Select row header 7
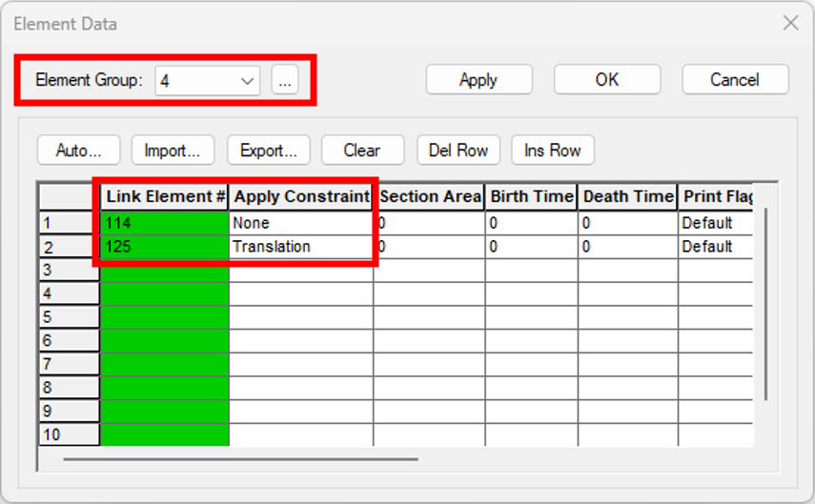This screenshot has width=815, height=504. tap(70, 364)
